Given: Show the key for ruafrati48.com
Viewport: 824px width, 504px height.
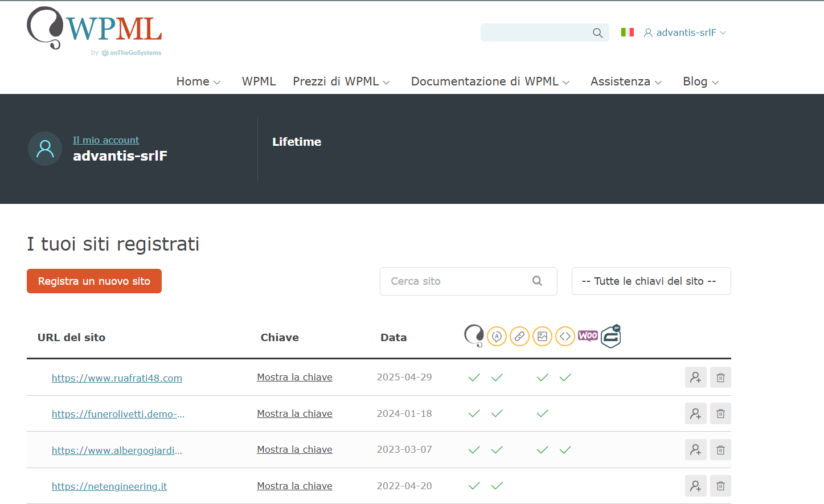Looking at the screenshot, I should (294, 377).
